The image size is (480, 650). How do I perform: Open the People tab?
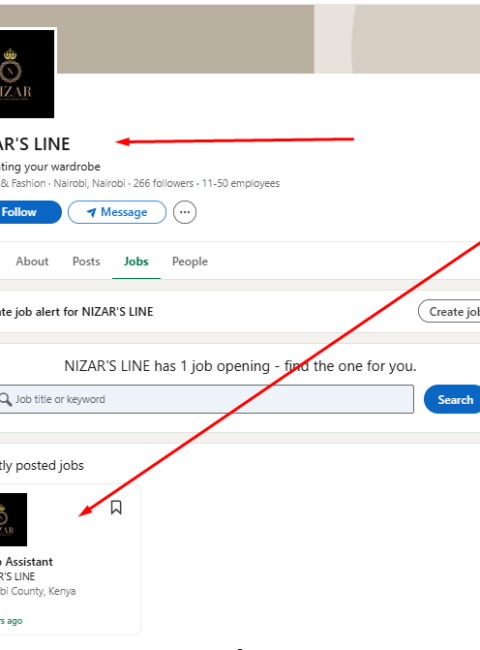[190, 262]
